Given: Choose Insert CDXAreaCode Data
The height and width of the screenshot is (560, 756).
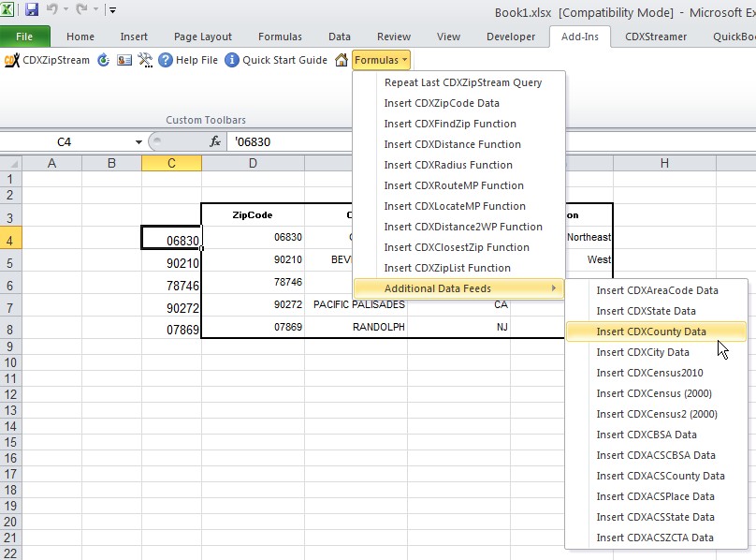Looking at the screenshot, I should coord(656,290).
